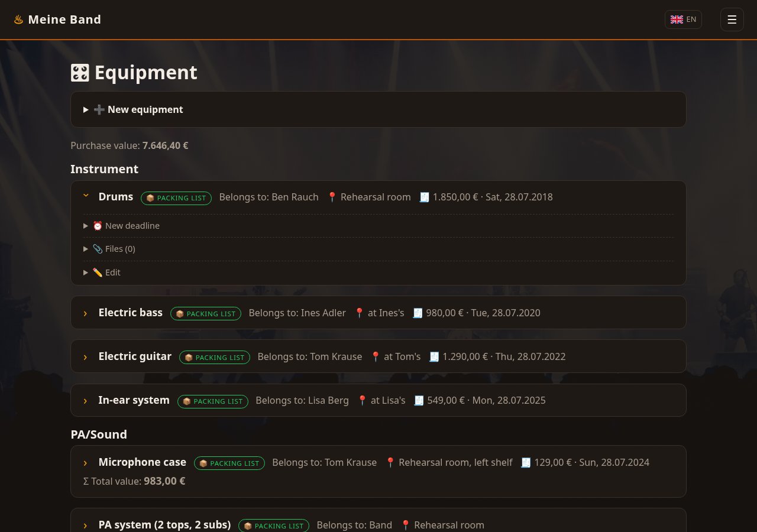Click the Purchase value 7.646,40 € amount

pos(166,145)
